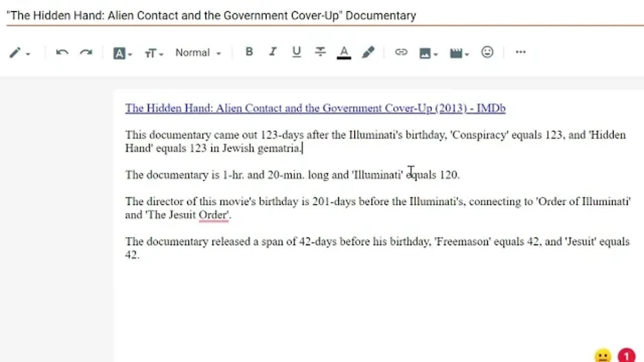The image size is (644, 362).
Task: Open The Hidden Hand IMDb link
Action: point(315,108)
